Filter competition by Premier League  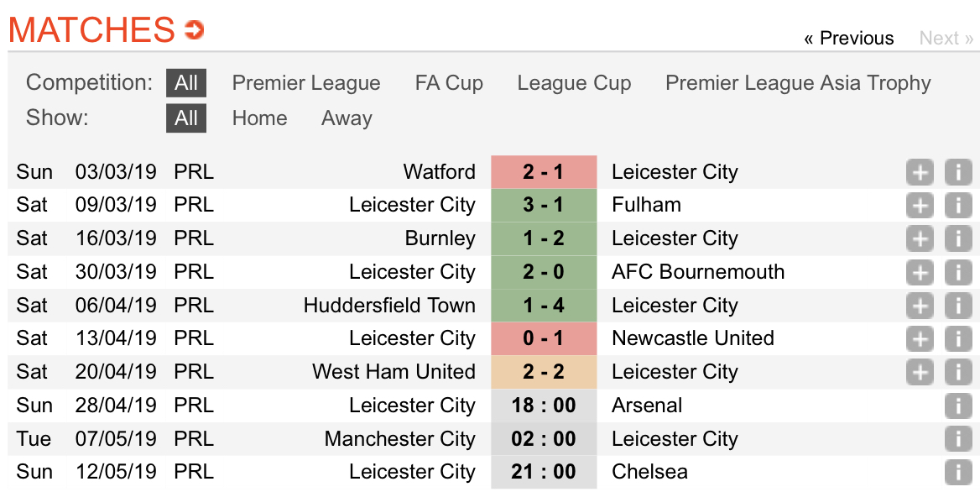[306, 83]
